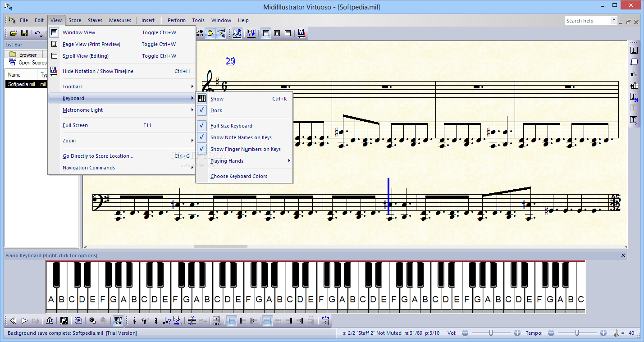The image size is (644, 342).
Task: Click tempo decrease minus button
Action: pyautogui.click(x=551, y=333)
